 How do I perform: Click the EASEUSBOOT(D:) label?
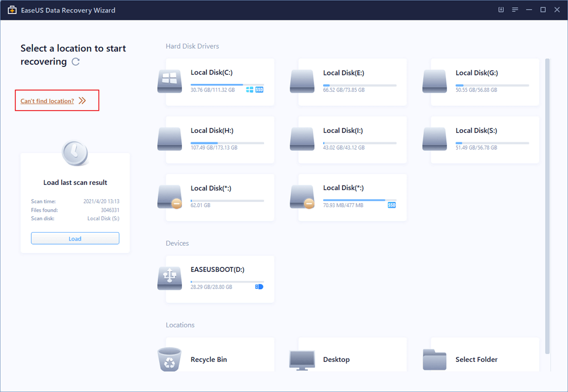pos(218,269)
